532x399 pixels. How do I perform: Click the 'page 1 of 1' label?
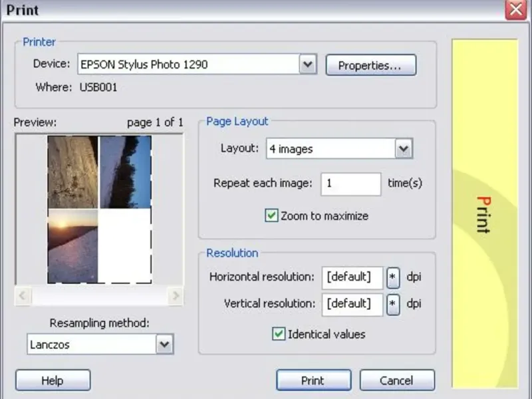[x=155, y=122]
